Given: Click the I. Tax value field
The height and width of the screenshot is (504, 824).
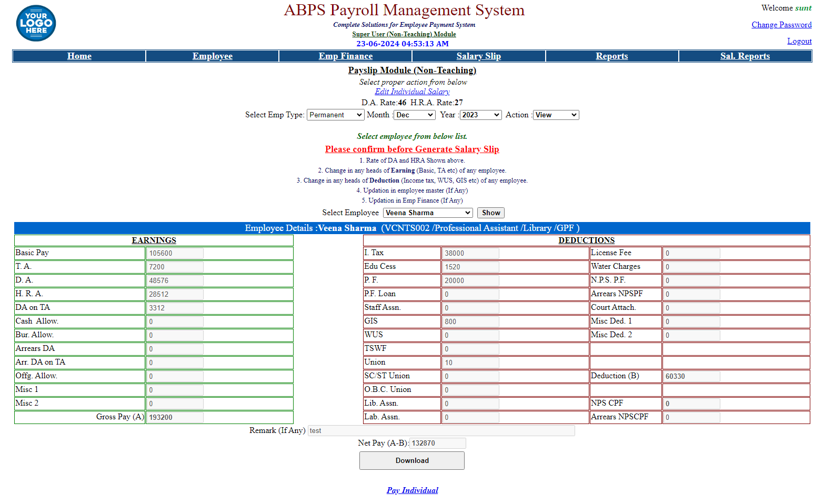Looking at the screenshot, I should pos(470,253).
